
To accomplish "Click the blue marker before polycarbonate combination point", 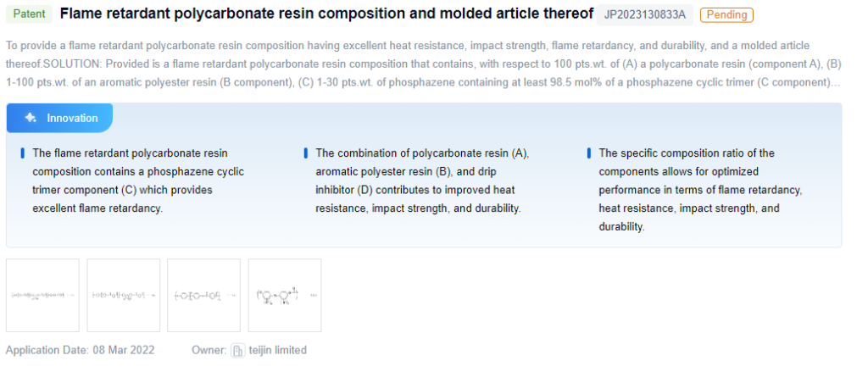I will pos(305,153).
